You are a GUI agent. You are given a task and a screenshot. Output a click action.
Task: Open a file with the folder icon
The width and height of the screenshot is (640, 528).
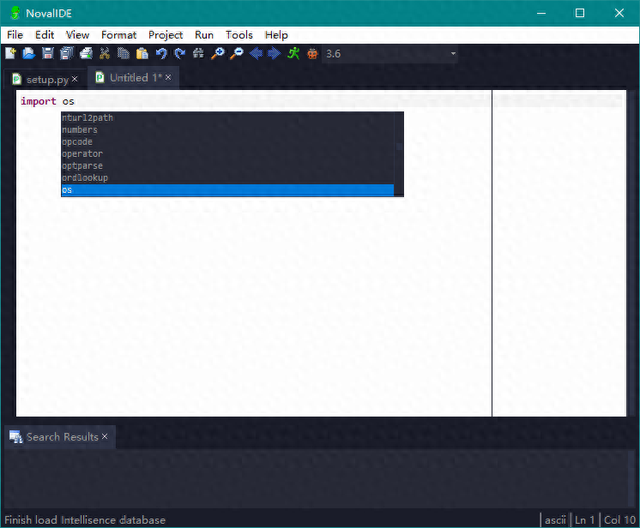[29, 53]
